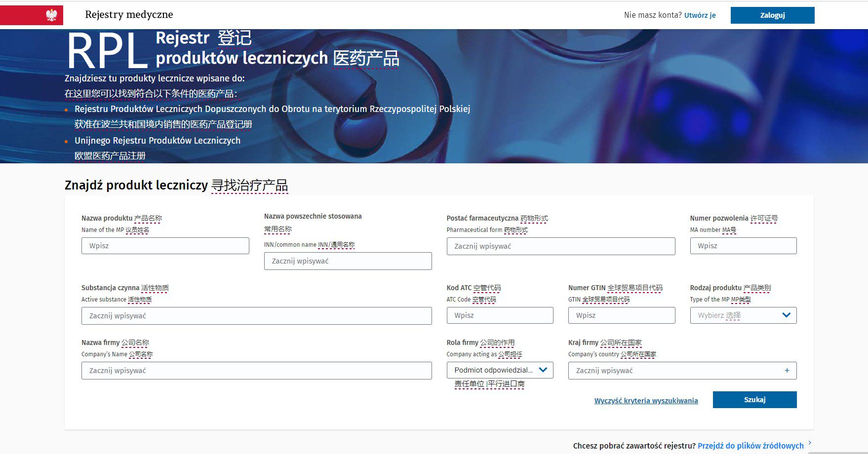The width and height of the screenshot is (868, 454).
Task: Focus the Nazwa powszechnie stosowana field
Action: tap(348, 261)
